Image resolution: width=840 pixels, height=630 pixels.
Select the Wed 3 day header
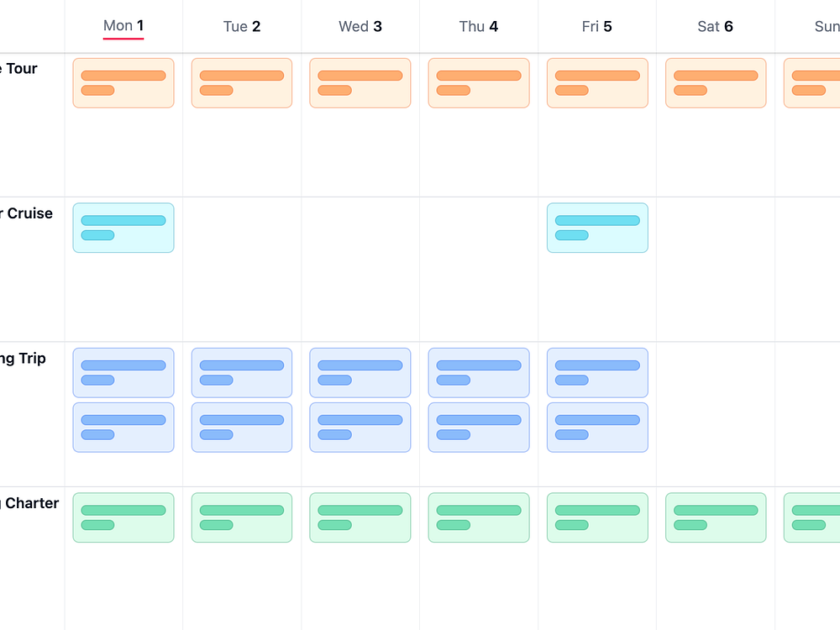(360, 26)
